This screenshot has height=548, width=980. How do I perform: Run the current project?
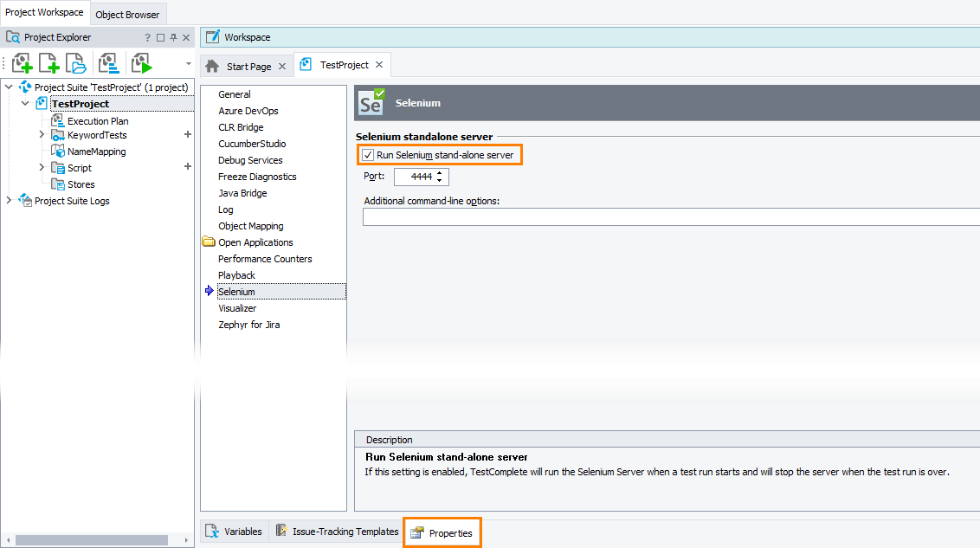[x=141, y=62]
